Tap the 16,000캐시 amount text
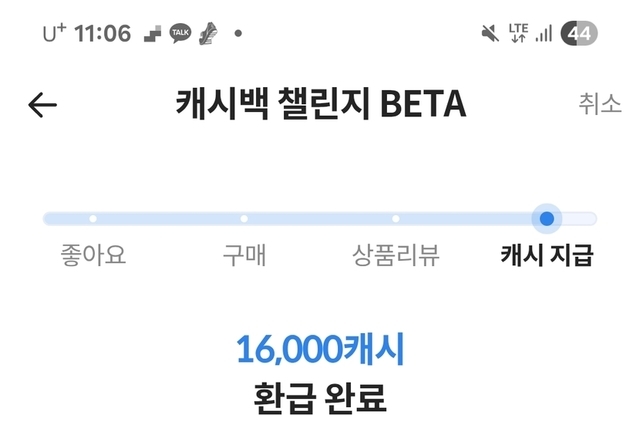 [320, 349]
